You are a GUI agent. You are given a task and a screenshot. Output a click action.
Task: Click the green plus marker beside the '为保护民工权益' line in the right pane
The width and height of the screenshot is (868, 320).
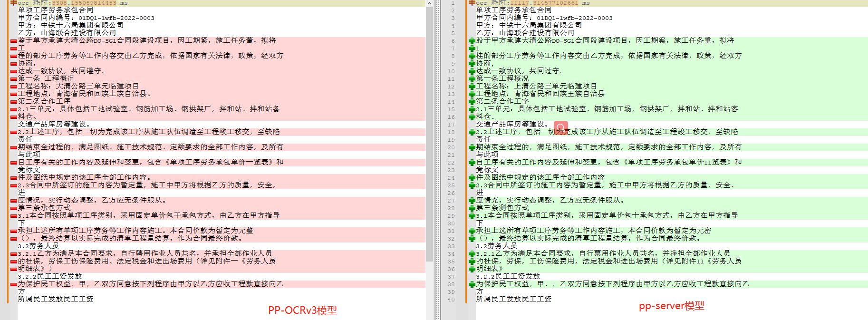click(472, 284)
